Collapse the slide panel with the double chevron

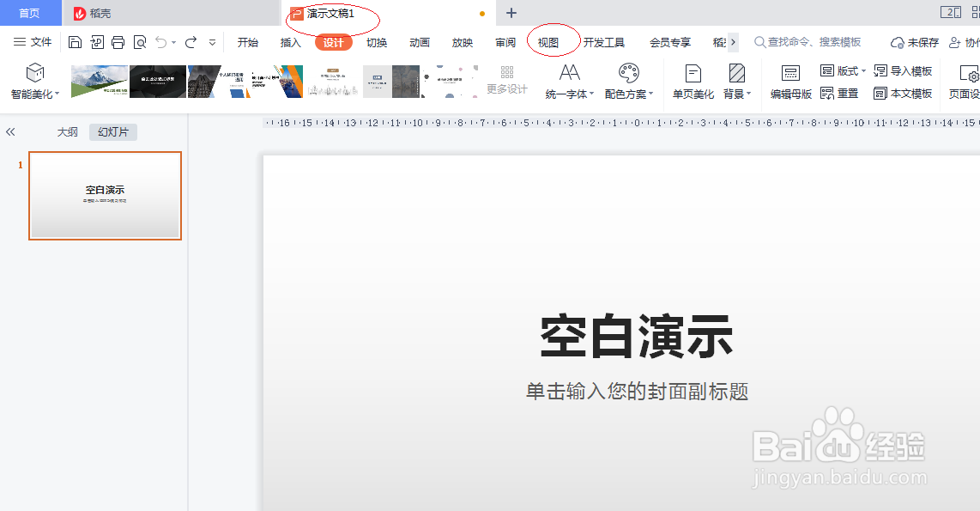10,131
